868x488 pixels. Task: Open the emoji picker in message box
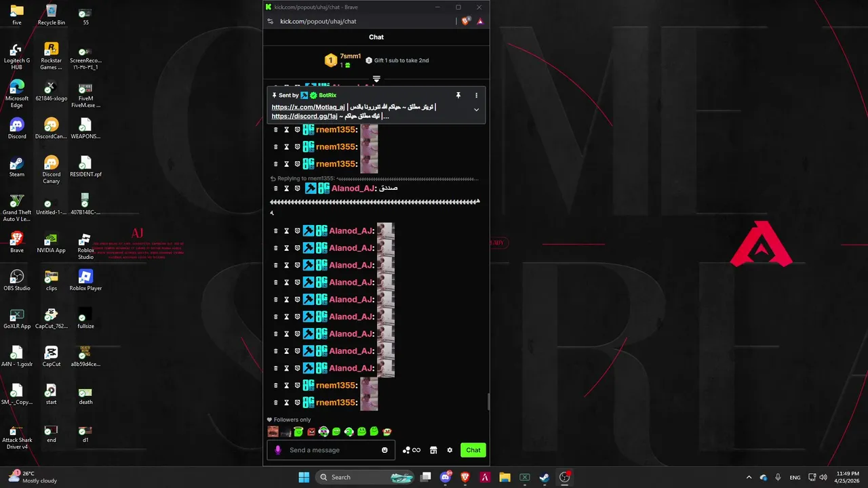pos(384,450)
